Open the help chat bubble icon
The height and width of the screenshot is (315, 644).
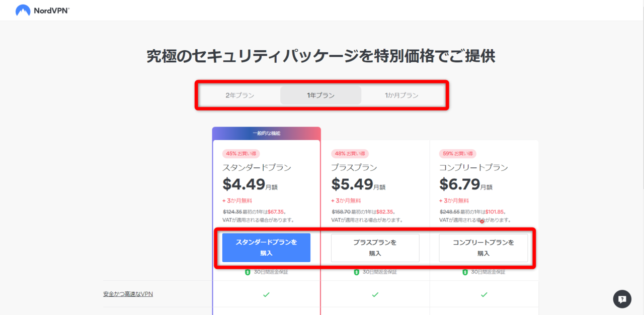click(x=622, y=299)
